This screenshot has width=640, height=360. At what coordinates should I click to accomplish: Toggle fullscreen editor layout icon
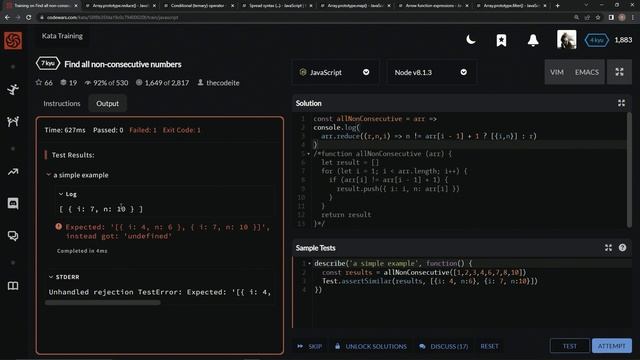pyautogui.click(x=619, y=72)
